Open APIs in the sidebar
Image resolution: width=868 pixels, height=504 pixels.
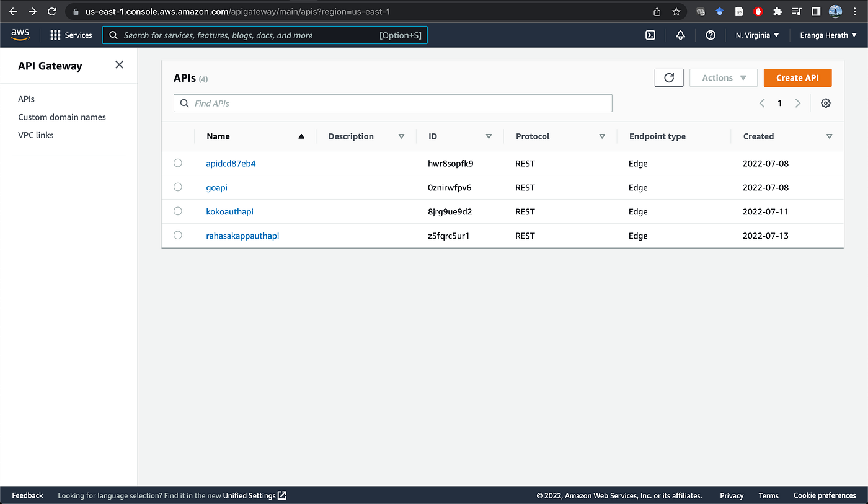[x=27, y=99]
